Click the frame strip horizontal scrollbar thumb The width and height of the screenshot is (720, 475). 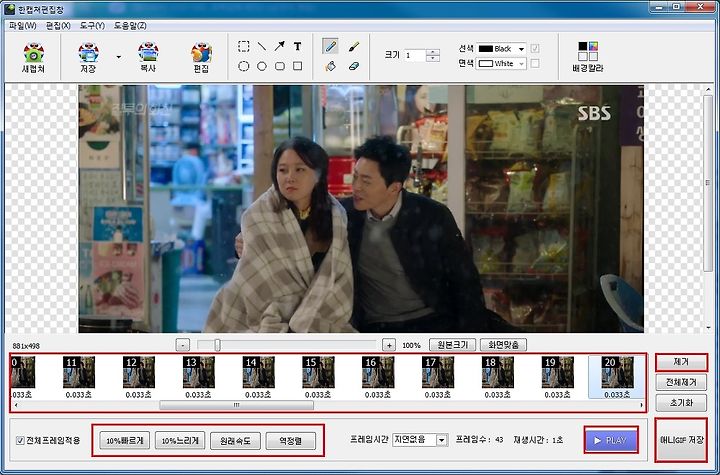(236, 405)
